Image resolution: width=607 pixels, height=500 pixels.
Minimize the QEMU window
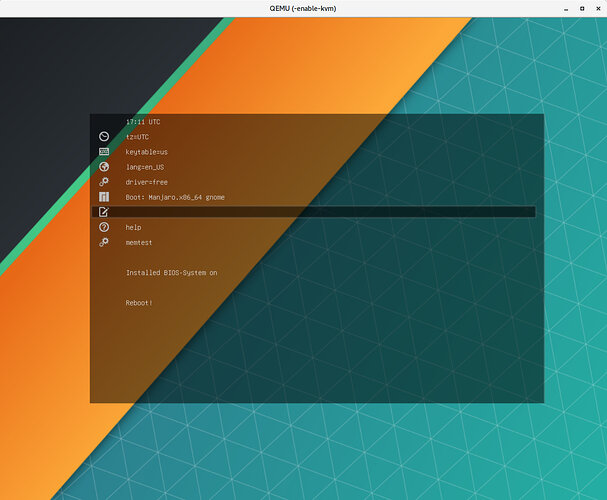pyautogui.click(x=566, y=9)
